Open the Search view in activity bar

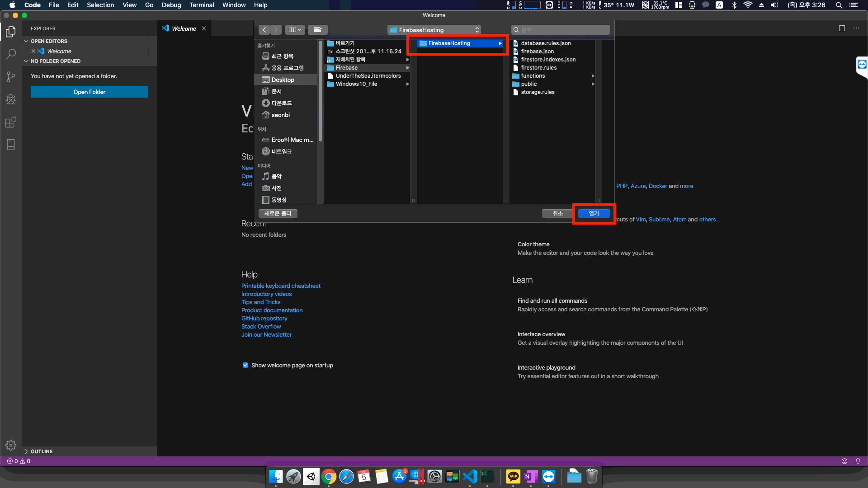click(x=11, y=55)
